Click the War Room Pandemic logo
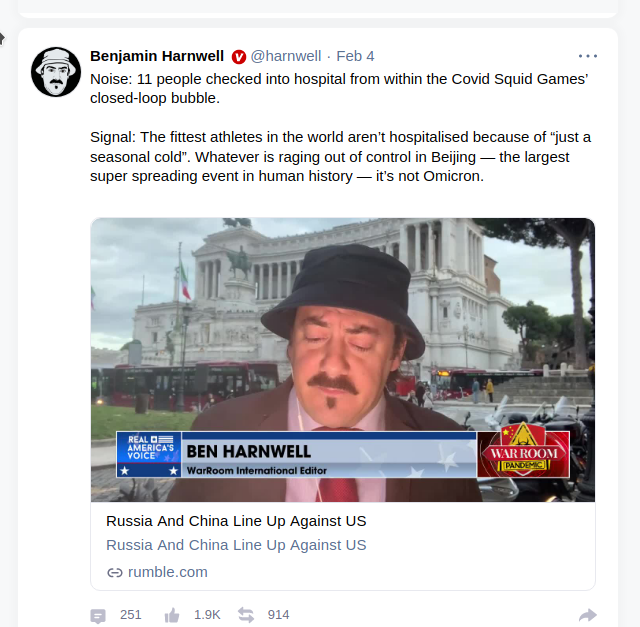This screenshot has width=640, height=627. [x=524, y=451]
